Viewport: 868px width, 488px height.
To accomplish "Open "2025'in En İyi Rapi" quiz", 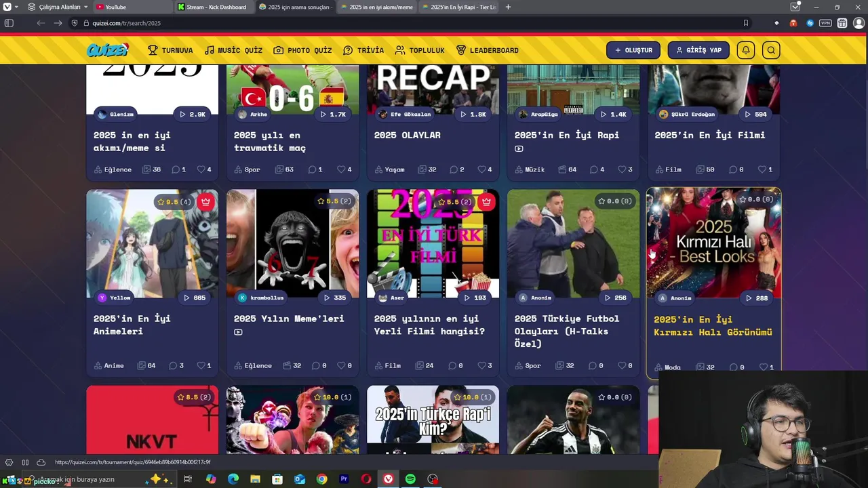I will coord(567,135).
